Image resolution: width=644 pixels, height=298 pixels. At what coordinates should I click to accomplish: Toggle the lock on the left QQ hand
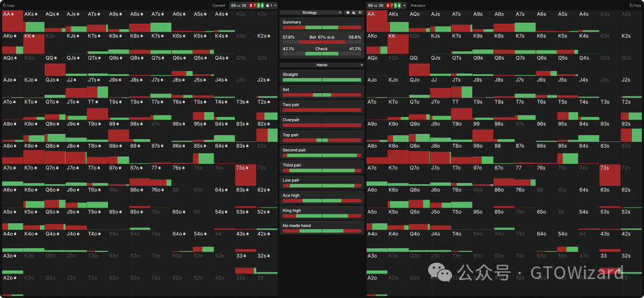click(57, 58)
